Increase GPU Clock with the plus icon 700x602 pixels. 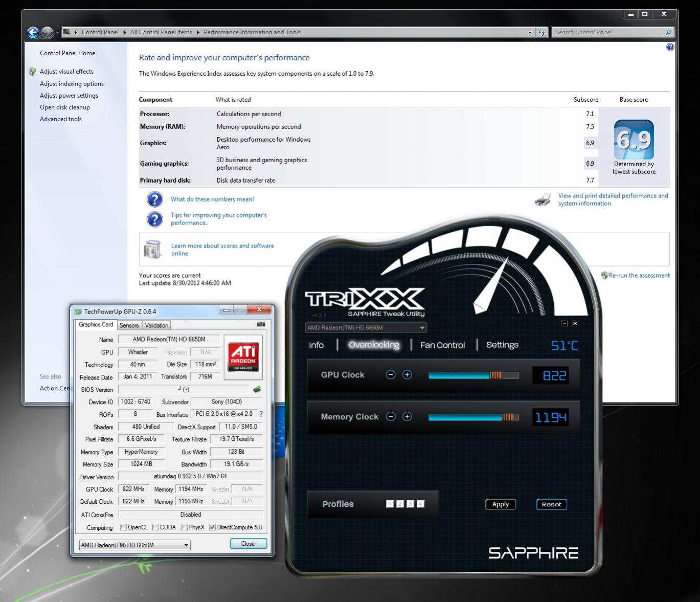click(x=407, y=375)
